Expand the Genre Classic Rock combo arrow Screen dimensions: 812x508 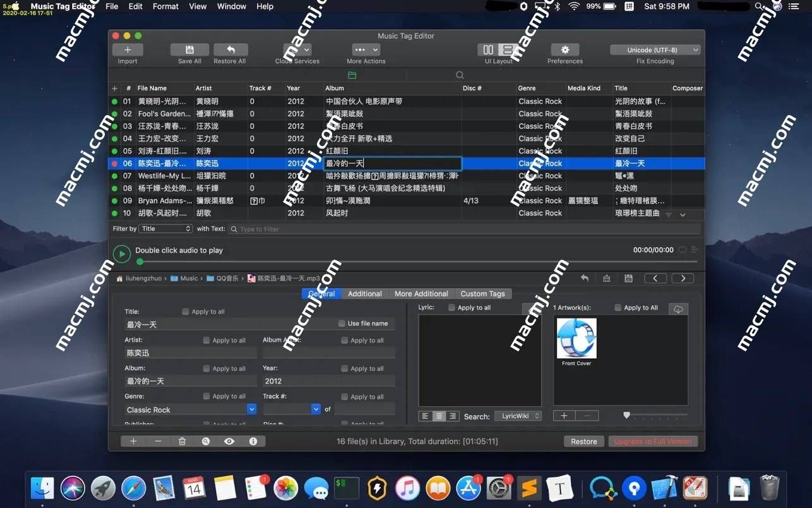coord(252,409)
